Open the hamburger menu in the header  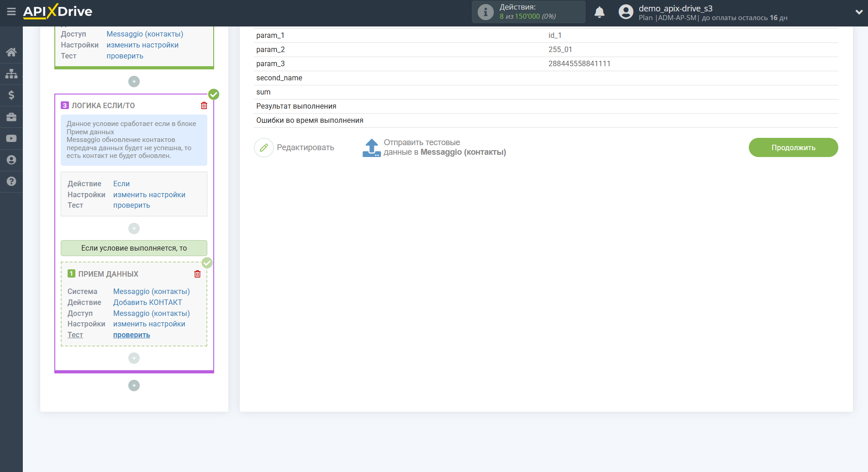coord(11,11)
